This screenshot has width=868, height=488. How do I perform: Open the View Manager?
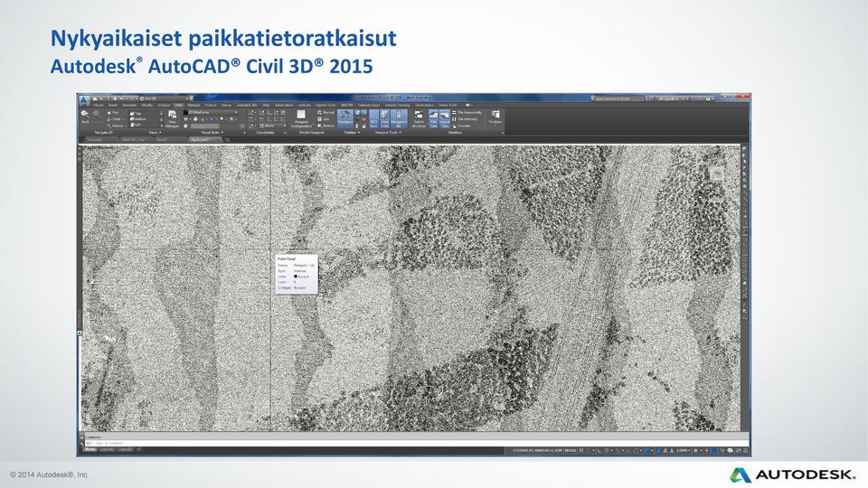172,118
